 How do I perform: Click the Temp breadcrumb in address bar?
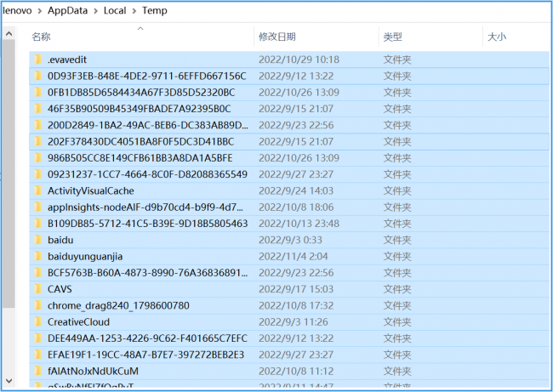pyautogui.click(x=155, y=10)
